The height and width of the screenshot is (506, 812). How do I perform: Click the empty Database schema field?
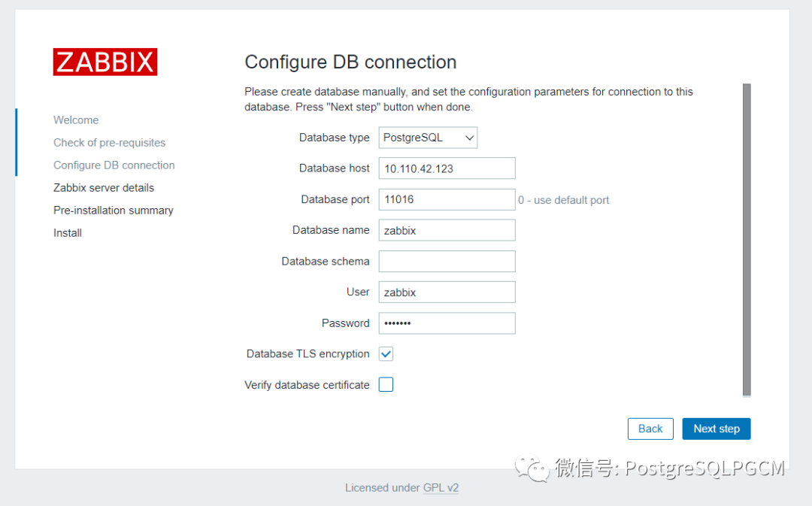(447, 261)
